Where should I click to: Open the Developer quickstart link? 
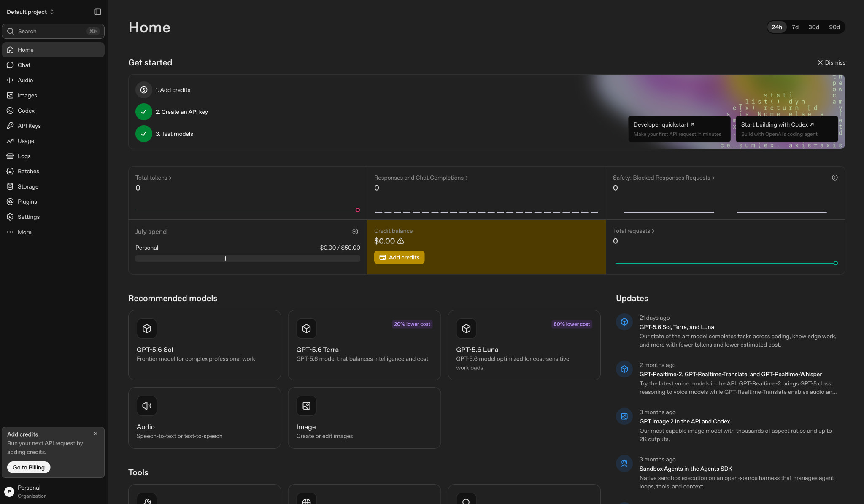pyautogui.click(x=679, y=129)
